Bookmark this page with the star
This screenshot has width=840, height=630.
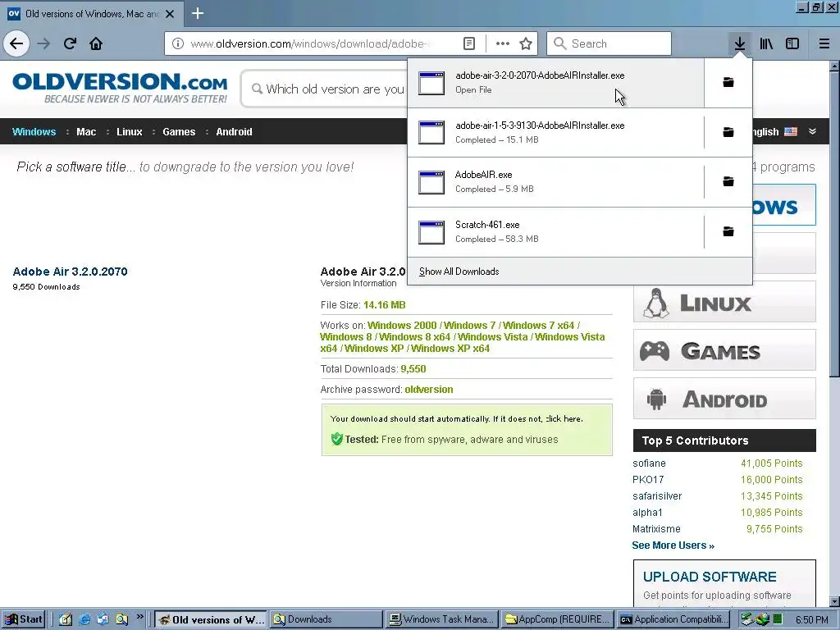click(526, 43)
